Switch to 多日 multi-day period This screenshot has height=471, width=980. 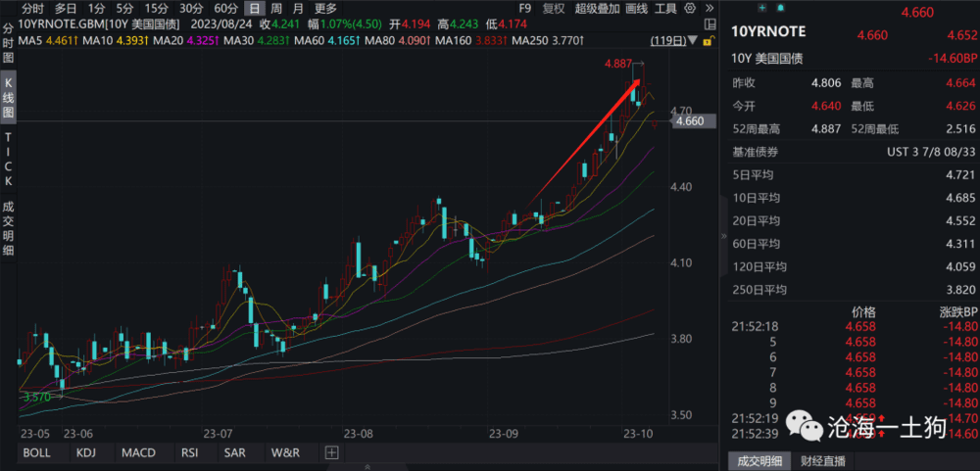click(x=66, y=8)
